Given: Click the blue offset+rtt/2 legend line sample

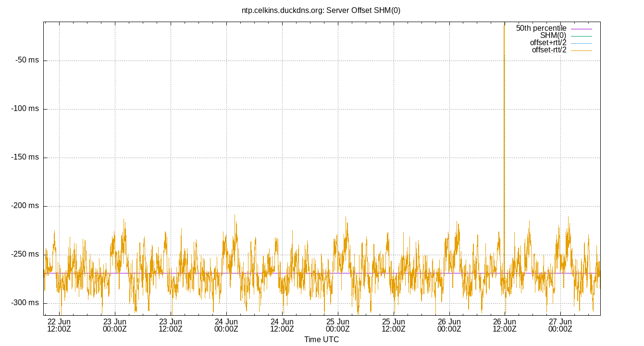Looking at the screenshot, I should (582, 43).
